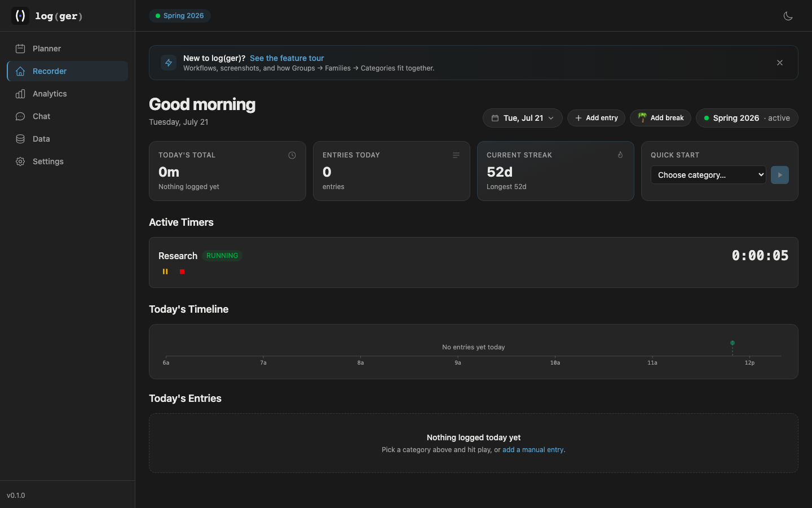Click the Longest 52d text
This screenshot has height=508, width=812.
[x=506, y=187]
